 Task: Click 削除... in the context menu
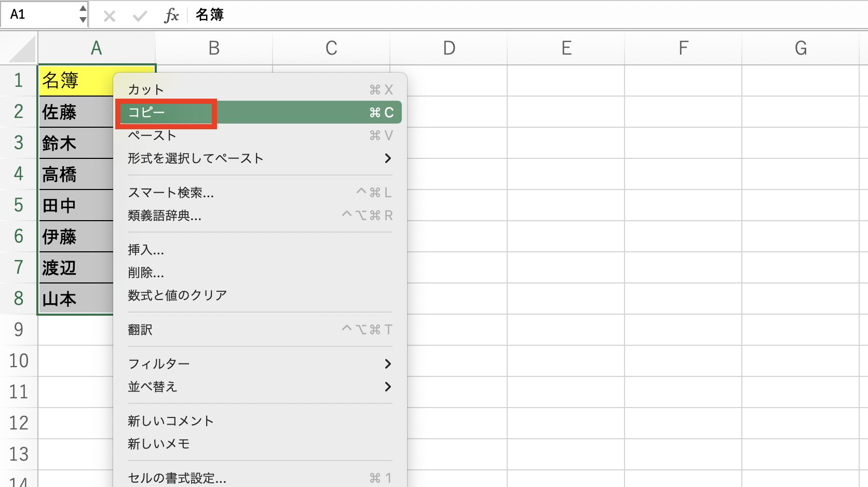point(146,274)
